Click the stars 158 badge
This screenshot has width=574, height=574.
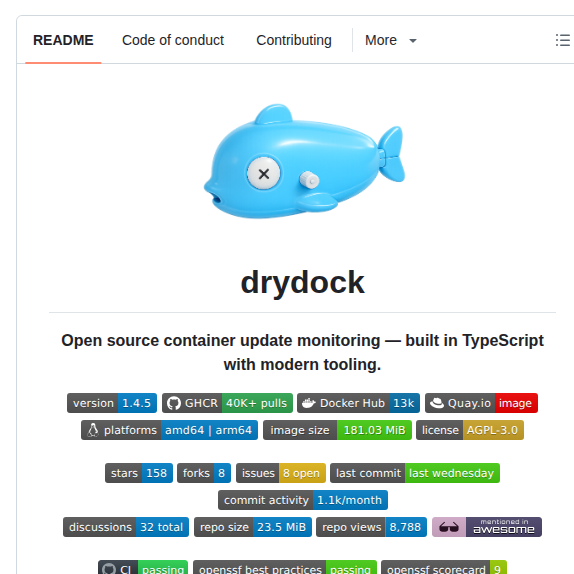[139, 473]
